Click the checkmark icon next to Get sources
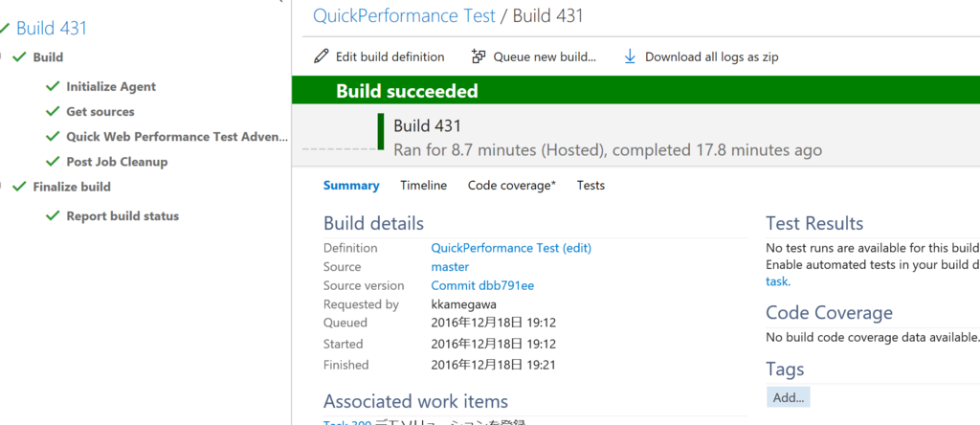980x425 pixels. click(x=53, y=111)
